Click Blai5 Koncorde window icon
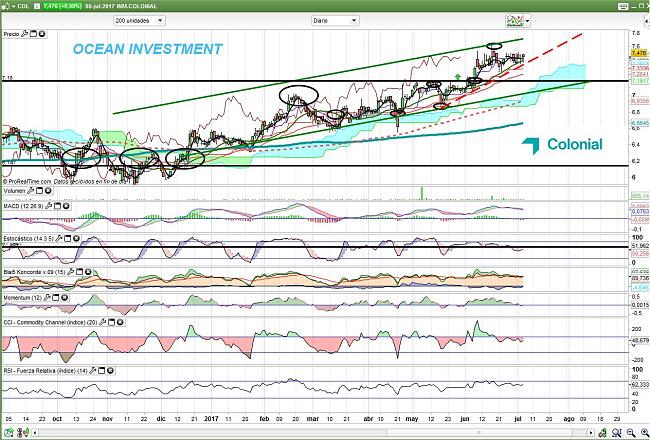 point(80,272)
